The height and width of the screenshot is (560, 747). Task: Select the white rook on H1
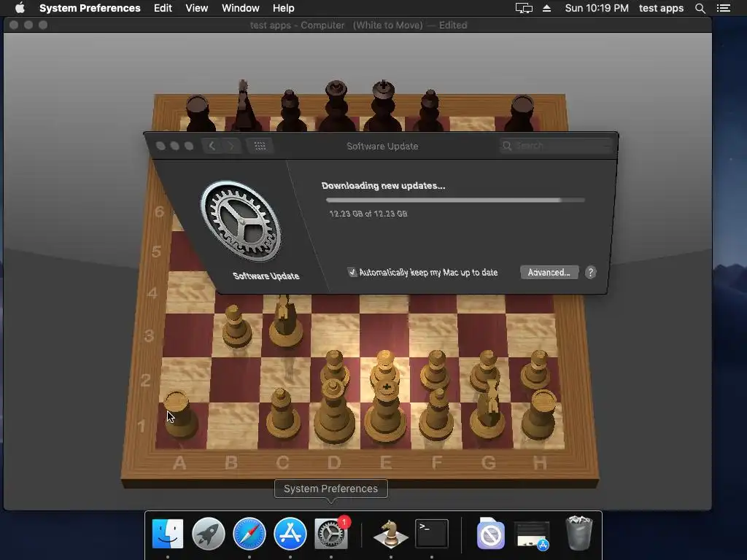(x=540, y=413)
